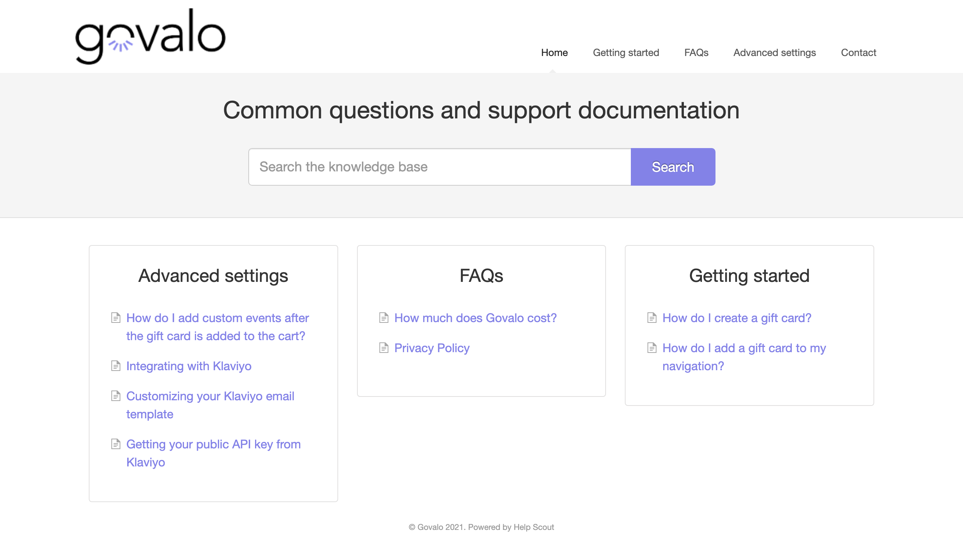
Task: Click document icon beside Privacy Policy
Action: pyautogui.click(x=384, y=348)
